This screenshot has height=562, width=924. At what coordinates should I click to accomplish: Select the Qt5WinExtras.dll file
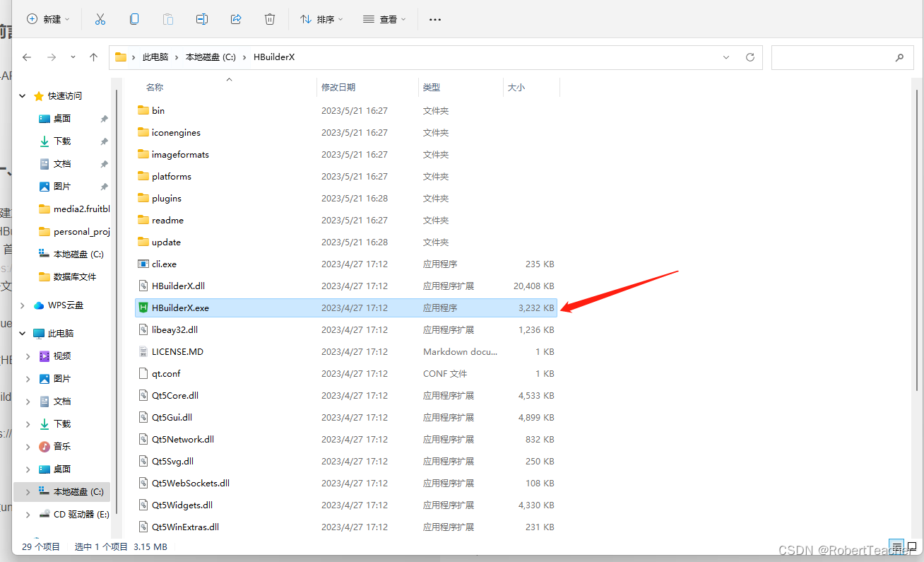(x=346, y=527)
